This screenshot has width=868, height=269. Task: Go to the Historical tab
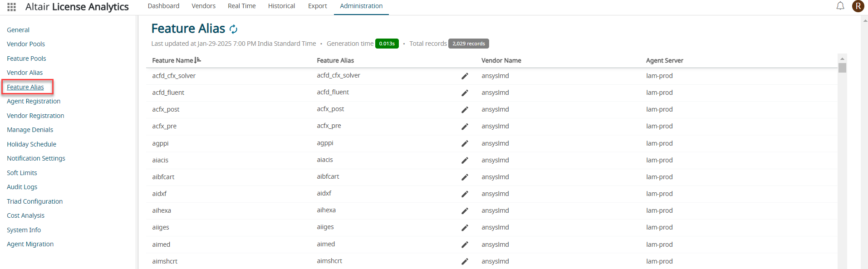(281, 6)
